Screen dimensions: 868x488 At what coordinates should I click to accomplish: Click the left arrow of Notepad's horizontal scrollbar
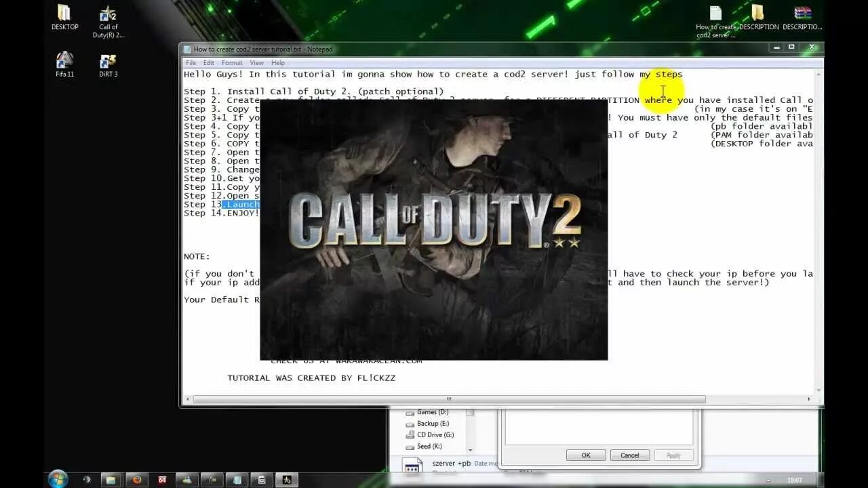(188, 399)
